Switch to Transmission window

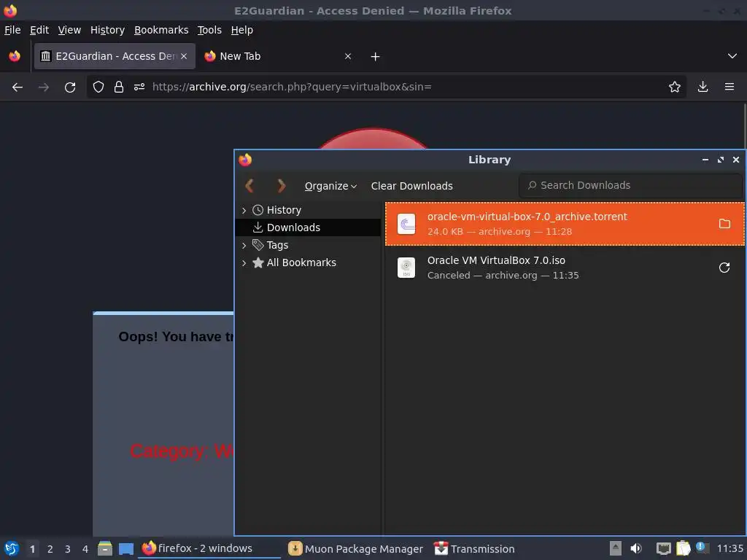(x=474, y=549)
